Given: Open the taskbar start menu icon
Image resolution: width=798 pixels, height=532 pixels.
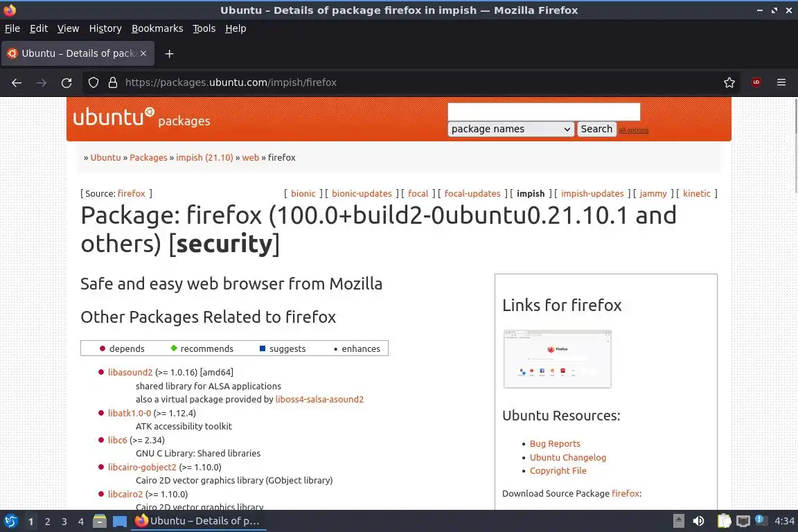Looking at the screenshot, I should pyautogui.click(x=10, y=521).
